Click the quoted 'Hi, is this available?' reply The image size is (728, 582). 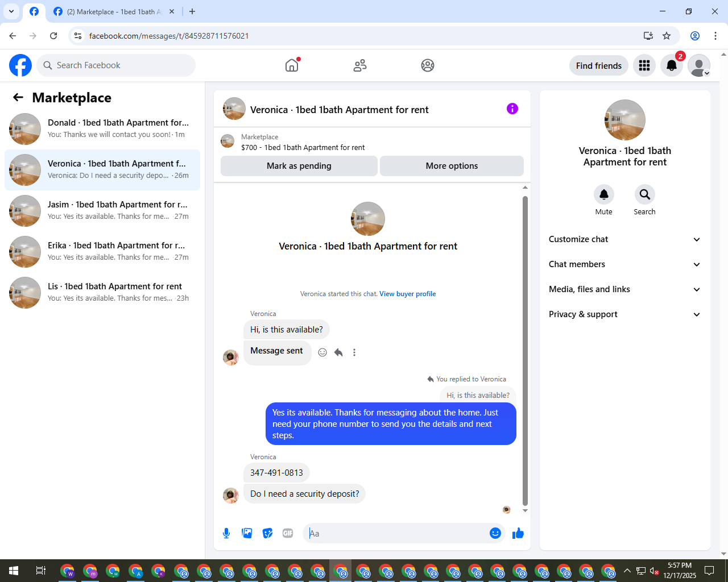click(478, 395)
